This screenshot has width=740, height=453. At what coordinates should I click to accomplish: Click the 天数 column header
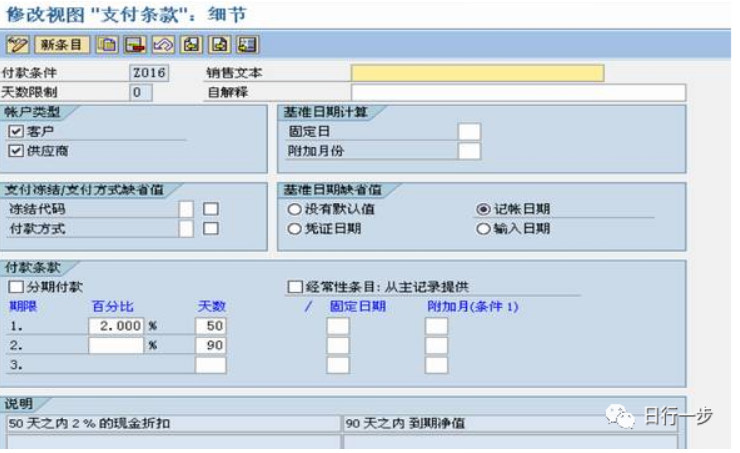[x=211, y=306]
